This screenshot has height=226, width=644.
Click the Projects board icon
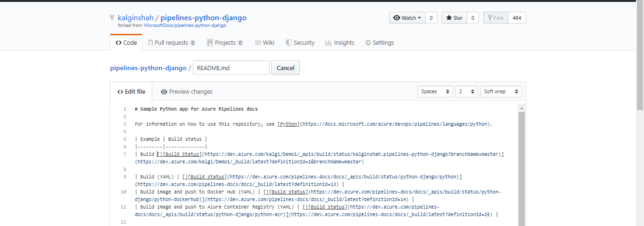tap(210, 42)
